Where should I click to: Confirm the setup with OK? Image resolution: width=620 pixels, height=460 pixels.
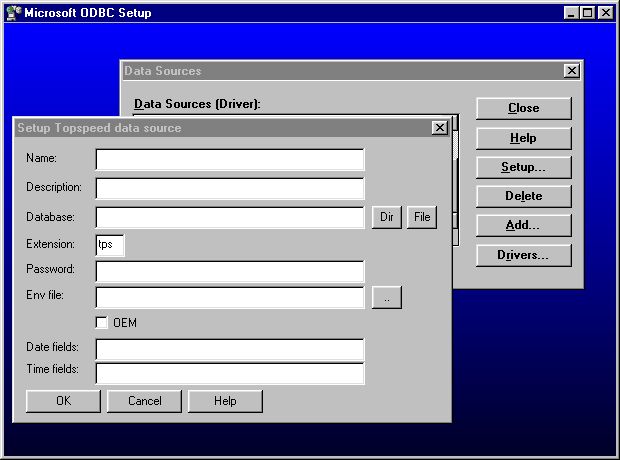pos(63,401)
